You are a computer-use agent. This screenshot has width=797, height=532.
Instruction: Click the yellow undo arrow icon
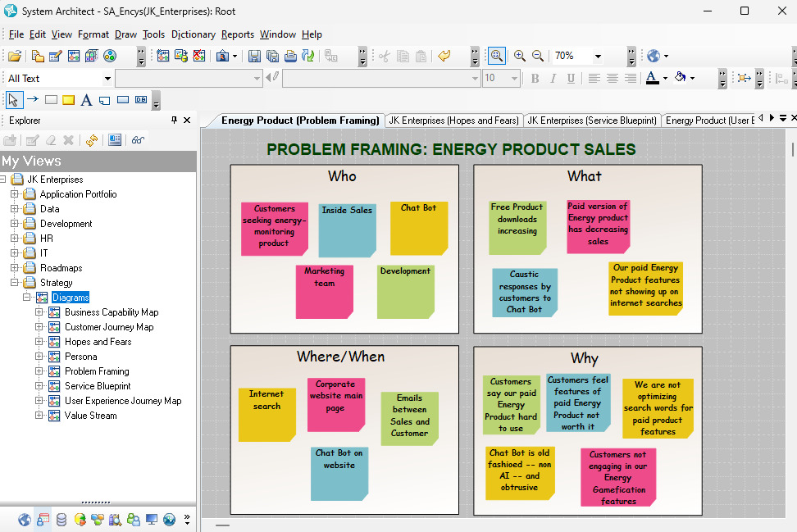[444, 56]
